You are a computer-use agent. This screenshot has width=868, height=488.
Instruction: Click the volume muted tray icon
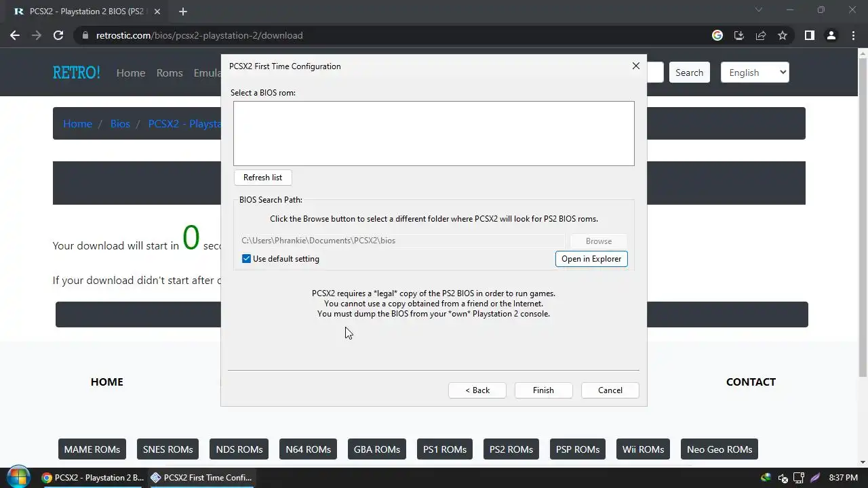point(783,478)
